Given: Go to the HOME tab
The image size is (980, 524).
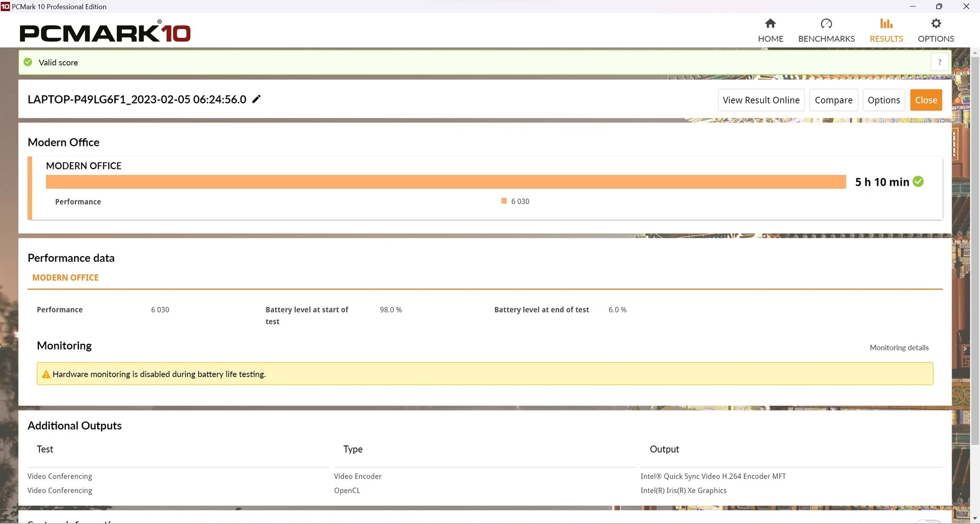Looking at the screenshot, I should [x=770, y=31].
